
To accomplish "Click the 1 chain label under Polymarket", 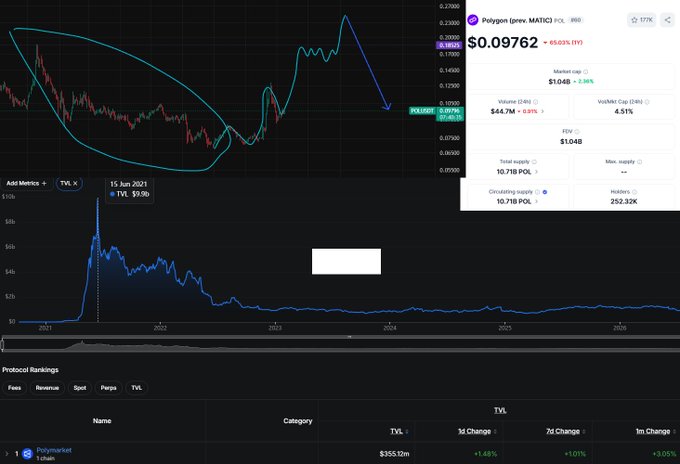I will (46, 458).
